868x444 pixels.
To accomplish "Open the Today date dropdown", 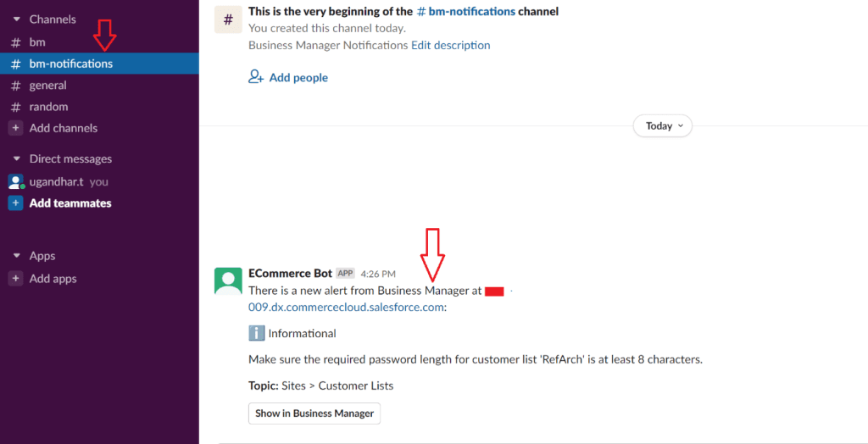I will point(662,126).
